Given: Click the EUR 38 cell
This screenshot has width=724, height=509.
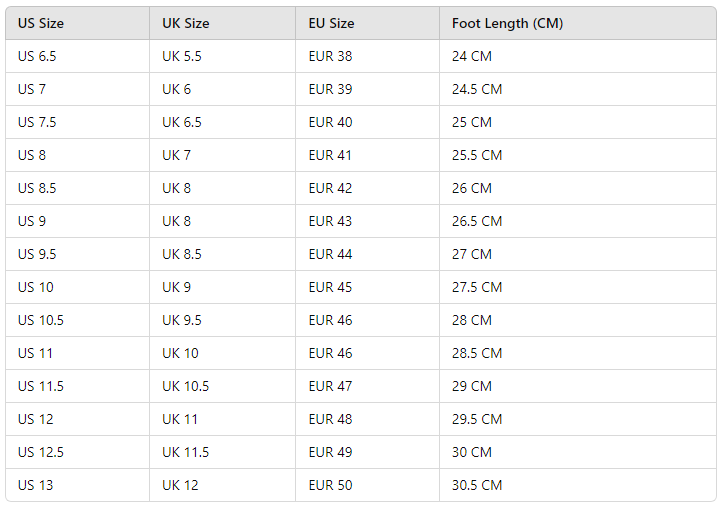Looking at the screenshot, I should click(330, 56).
